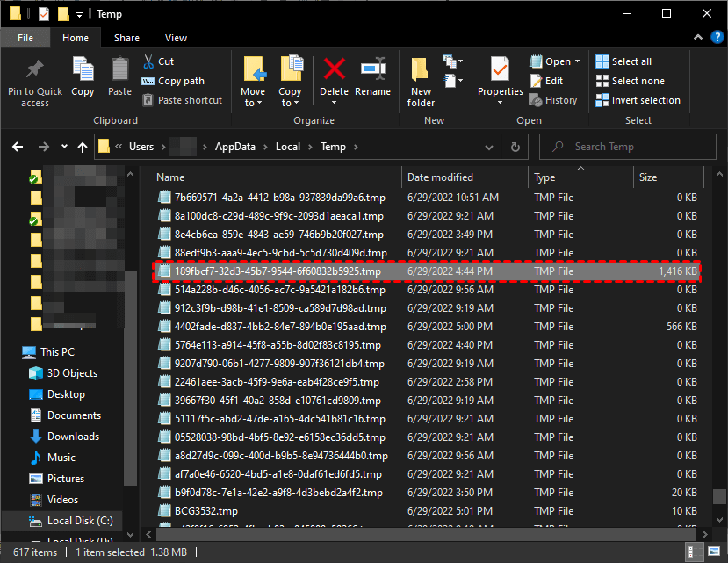Screen dimensions: 728x563
Task: Go forward with the right arrow
Action: (44, 147)
